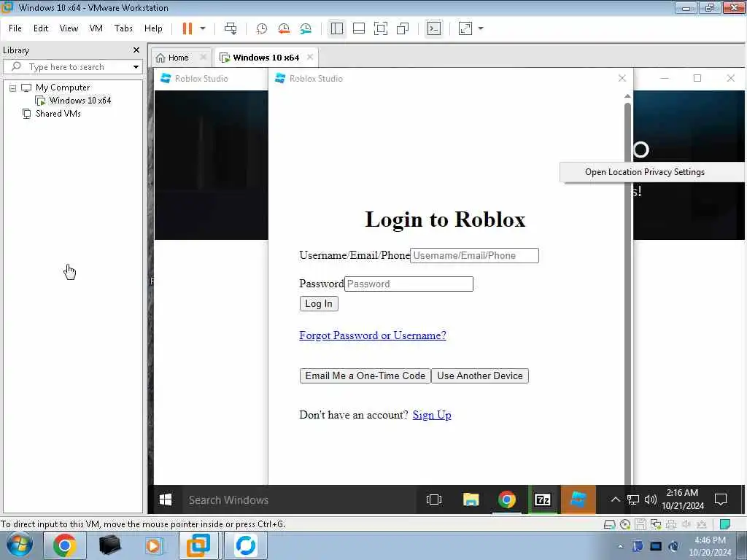747x560 pixels.
Task: Select the Windows 10 x64 tab
Action: (x=266, y=58)
